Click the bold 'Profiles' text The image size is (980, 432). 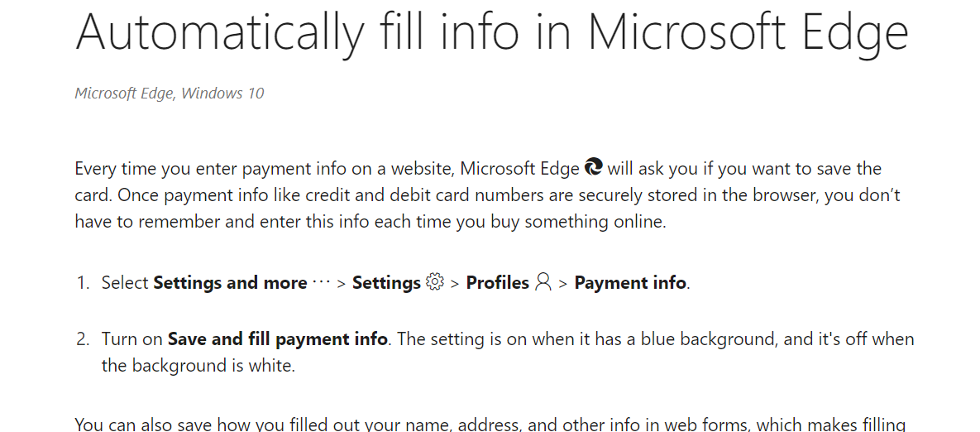pos(498,282)
